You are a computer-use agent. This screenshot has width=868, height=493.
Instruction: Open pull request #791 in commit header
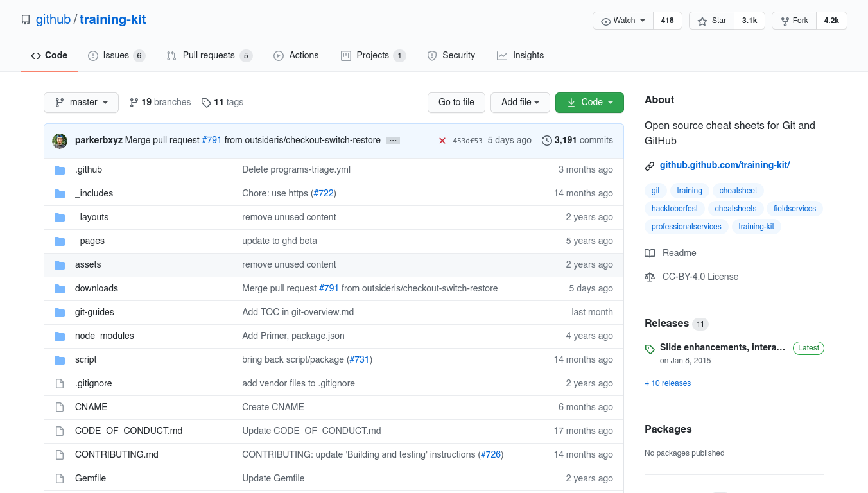212,140
